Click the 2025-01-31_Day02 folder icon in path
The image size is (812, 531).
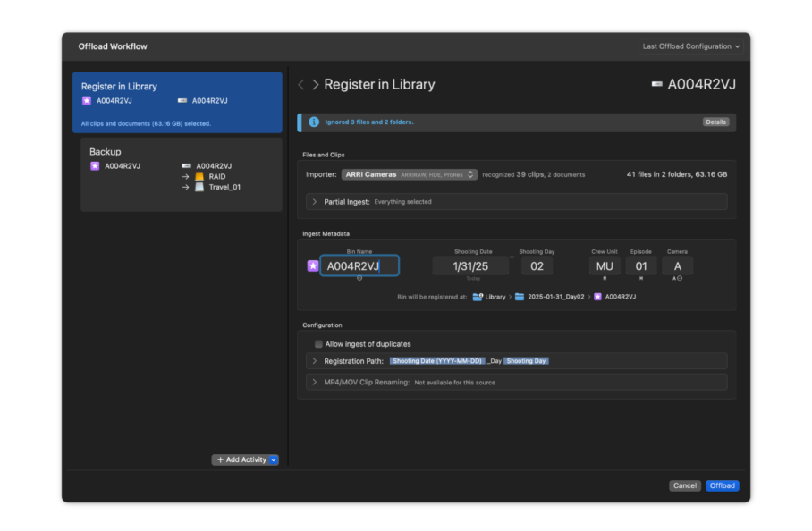point(520,297)
